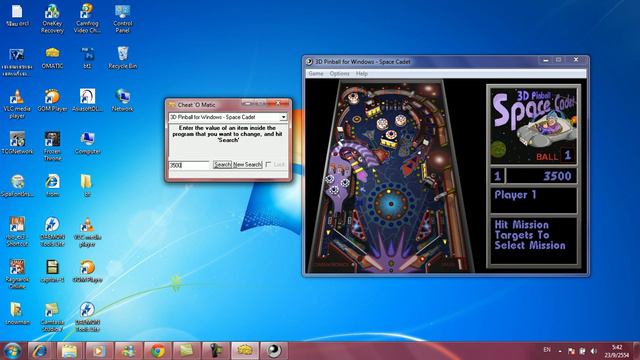Select the Network desktop icon
This screenshot has width=640, height=360.
(x=122, y=100)
